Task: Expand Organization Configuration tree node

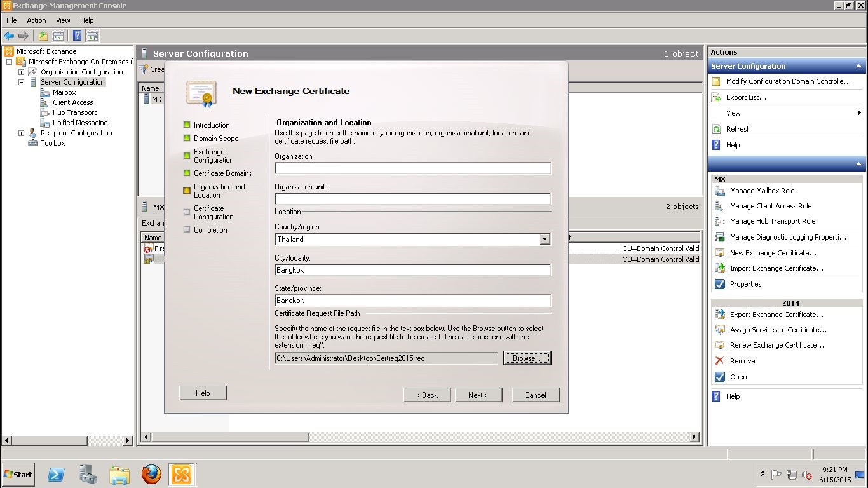Action: [21, 72]
